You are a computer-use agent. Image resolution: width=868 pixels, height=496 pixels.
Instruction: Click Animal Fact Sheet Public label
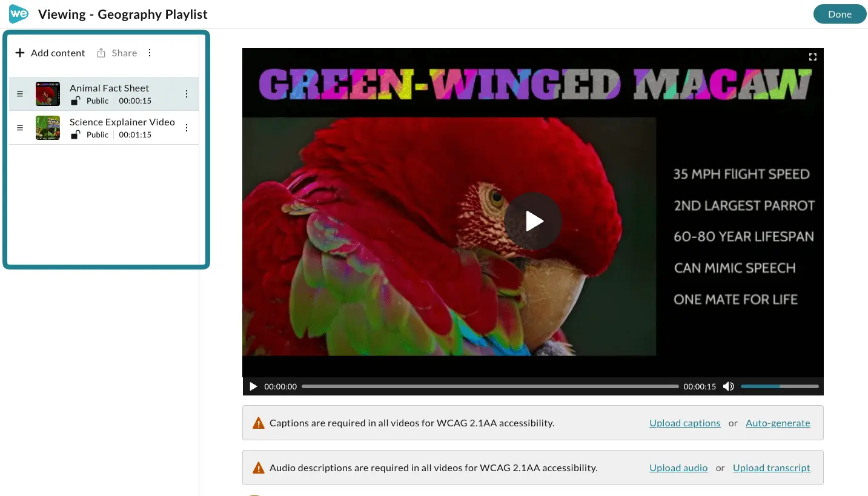[x=98, y=101]
